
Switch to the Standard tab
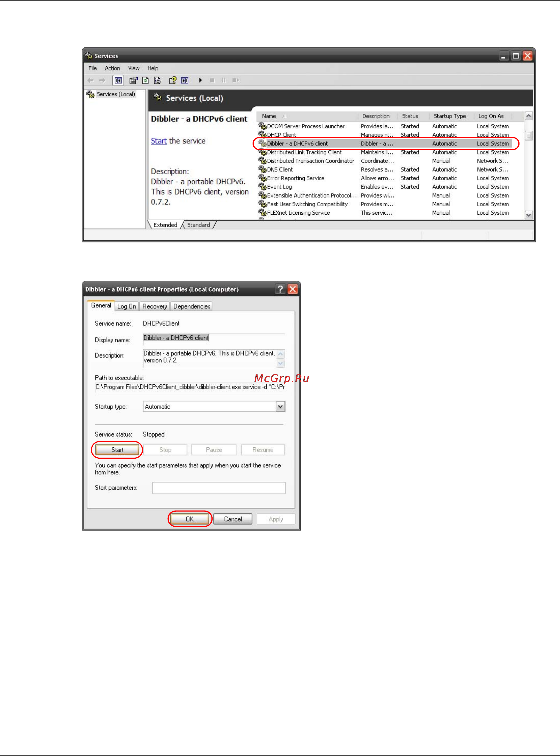coord(199,225)
